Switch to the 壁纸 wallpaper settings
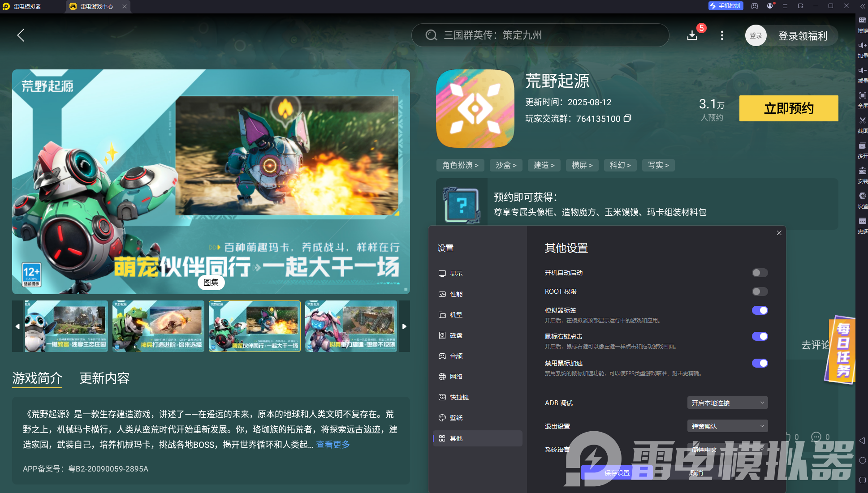Viewport: 868px width, 493px height. 457,417
